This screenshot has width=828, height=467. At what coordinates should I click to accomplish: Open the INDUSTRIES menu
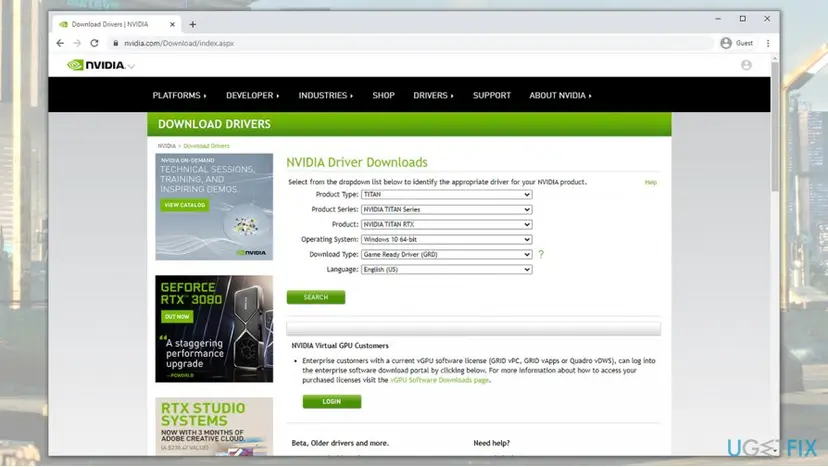[x=326, y=96]
